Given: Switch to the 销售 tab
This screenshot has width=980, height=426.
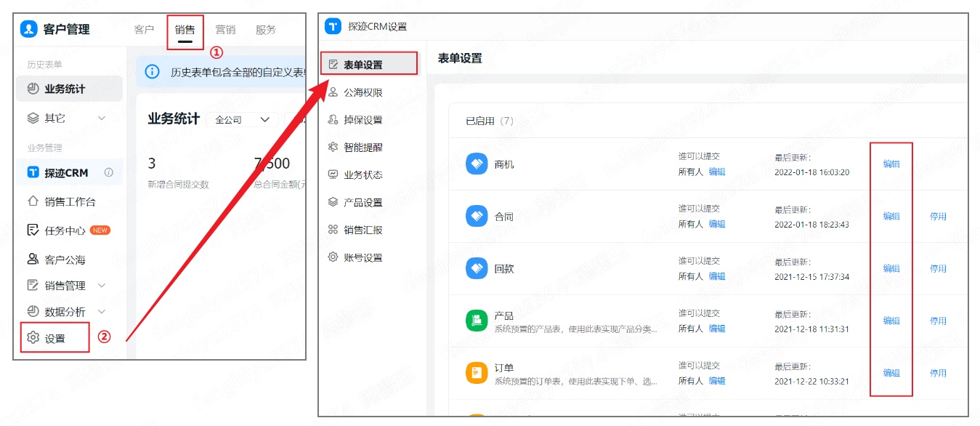Looking at the screenshot, I should point(185,30).
